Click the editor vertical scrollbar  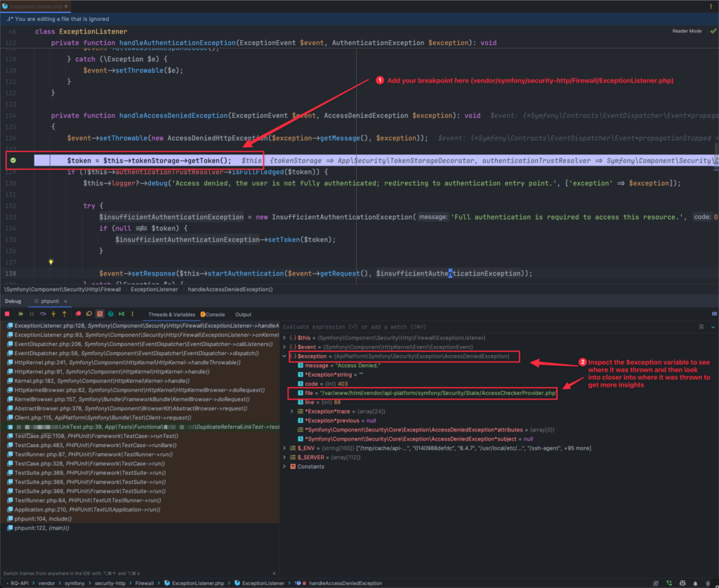715,156
